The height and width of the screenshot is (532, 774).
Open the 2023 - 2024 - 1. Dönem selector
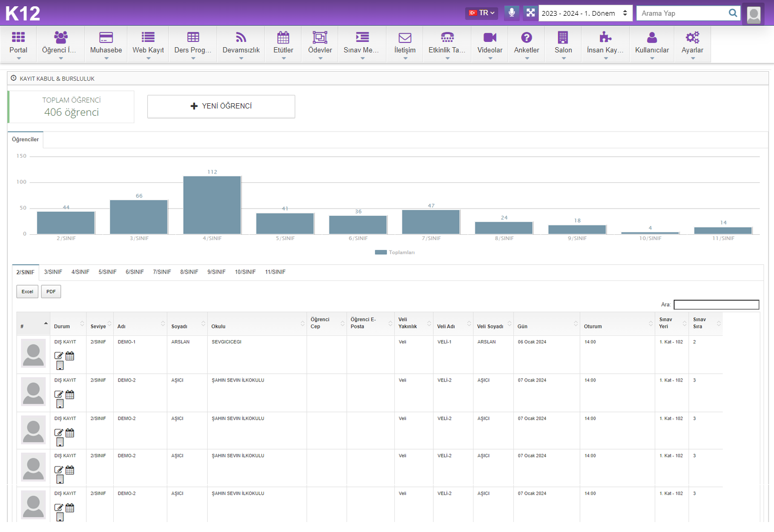pos(585,13)
